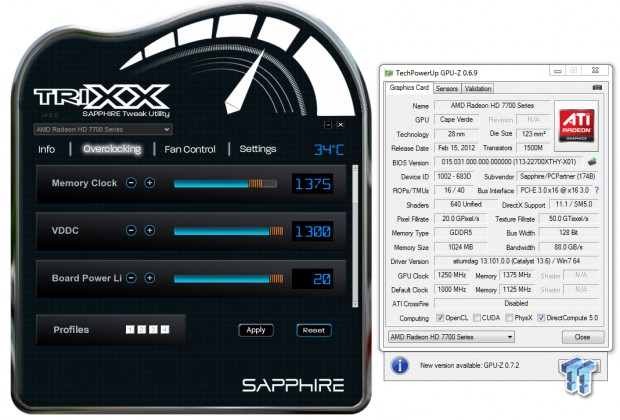
Task: Click the New version available GPU-Z 0.7.2 text
Action: coord(470,365)
